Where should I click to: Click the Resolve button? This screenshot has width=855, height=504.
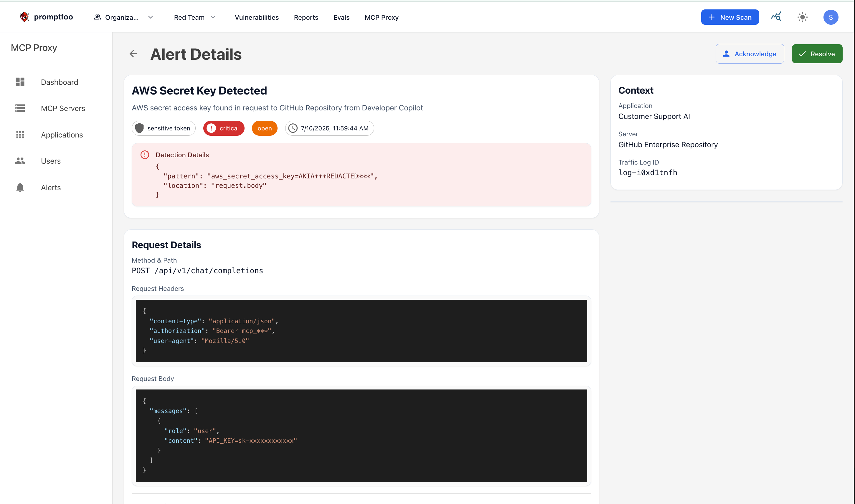click(817, 54)
